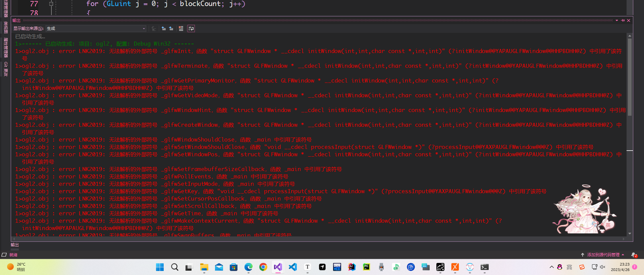Clear all output with the clear icon

click(x=181, y=29)
